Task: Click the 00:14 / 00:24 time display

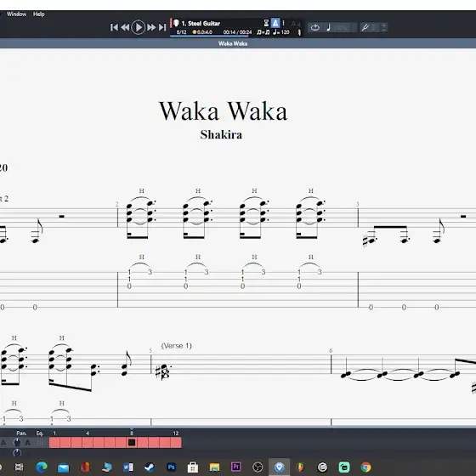Action: (x=237, y=32)
